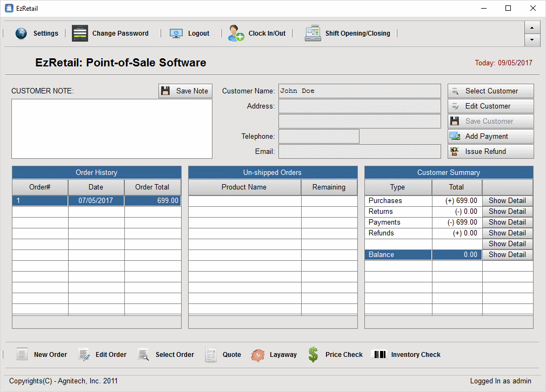Show Detail for Purchases row
The width and height of the screenshot is (546, 392).
click(x=508, y=201)
